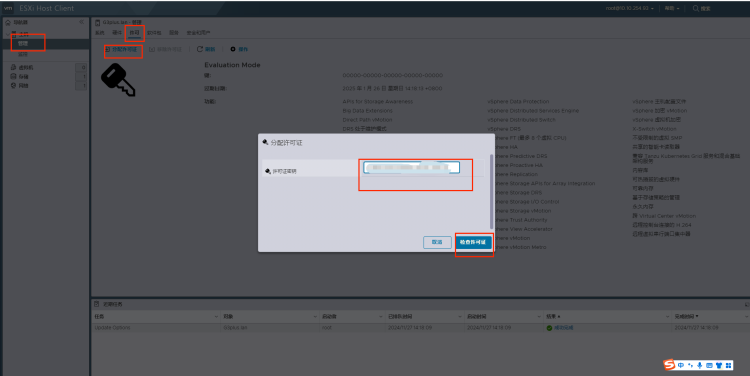750x376 pixels.
Task: Switch to the 许可 tab
Action: point(134,33)
